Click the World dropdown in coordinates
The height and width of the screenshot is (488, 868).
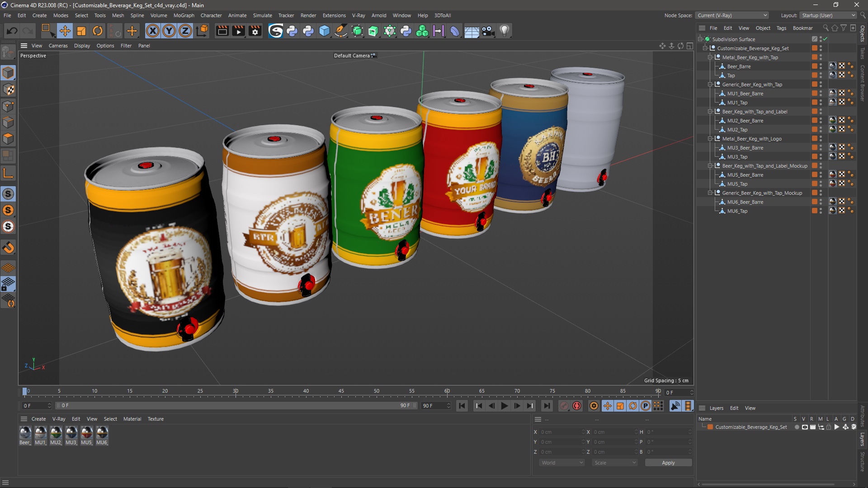point(559,462)
